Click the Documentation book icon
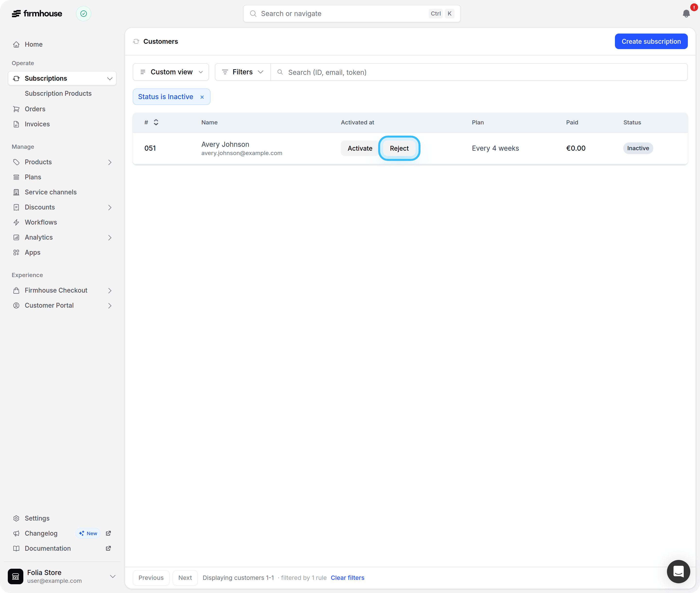Screen dimensions: 700x593 (16, 548)
